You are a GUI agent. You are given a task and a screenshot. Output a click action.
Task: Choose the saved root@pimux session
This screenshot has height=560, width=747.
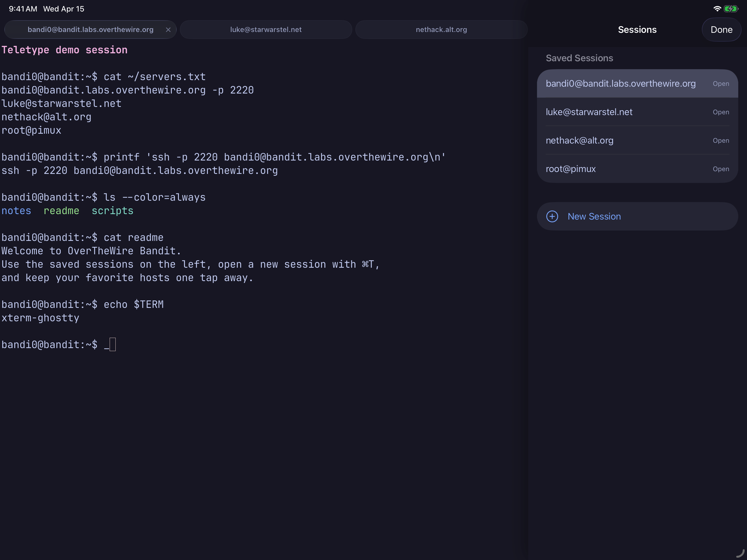click(x=571, y=169)
